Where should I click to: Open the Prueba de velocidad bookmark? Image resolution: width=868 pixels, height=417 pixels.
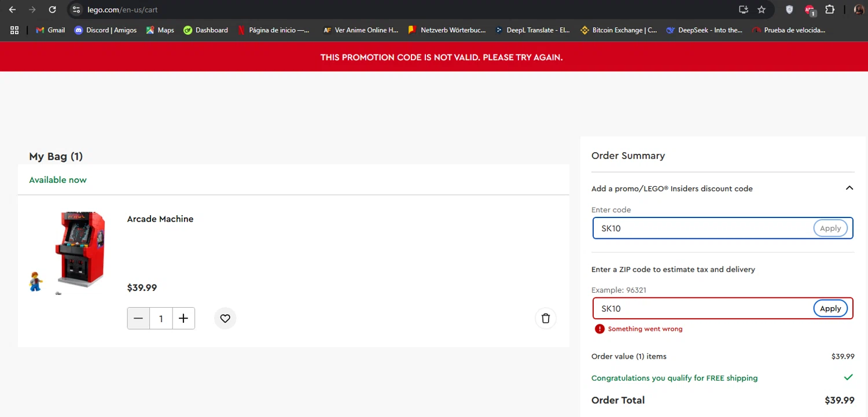coord(788,30)
